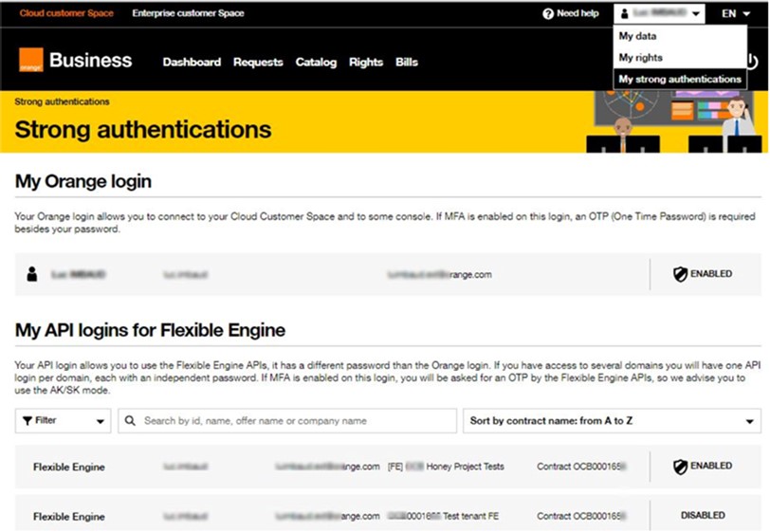The height and width of the screenshot is (532, 770).
Task: Open the Bills nav item
Action: click(x=407, y=62)
